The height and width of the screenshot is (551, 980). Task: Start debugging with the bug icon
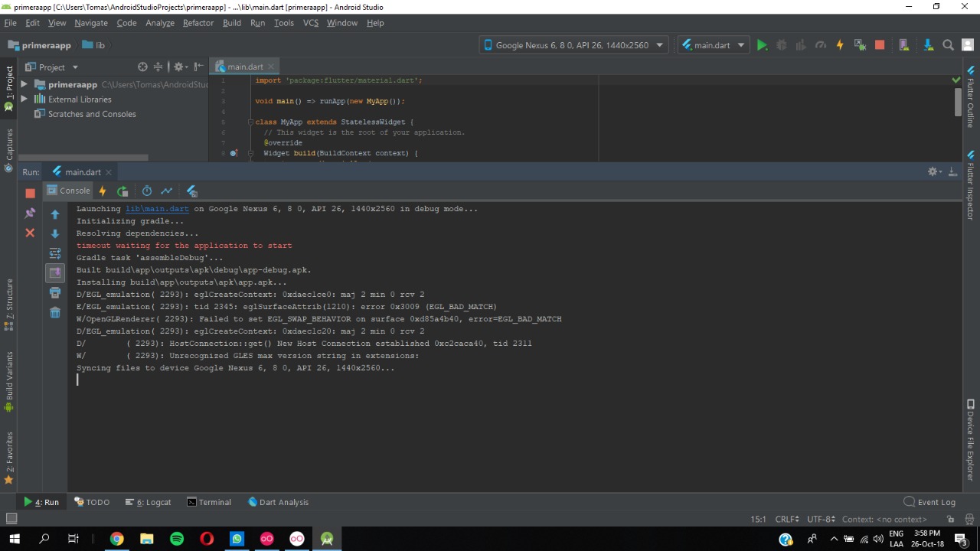[782, 45]
